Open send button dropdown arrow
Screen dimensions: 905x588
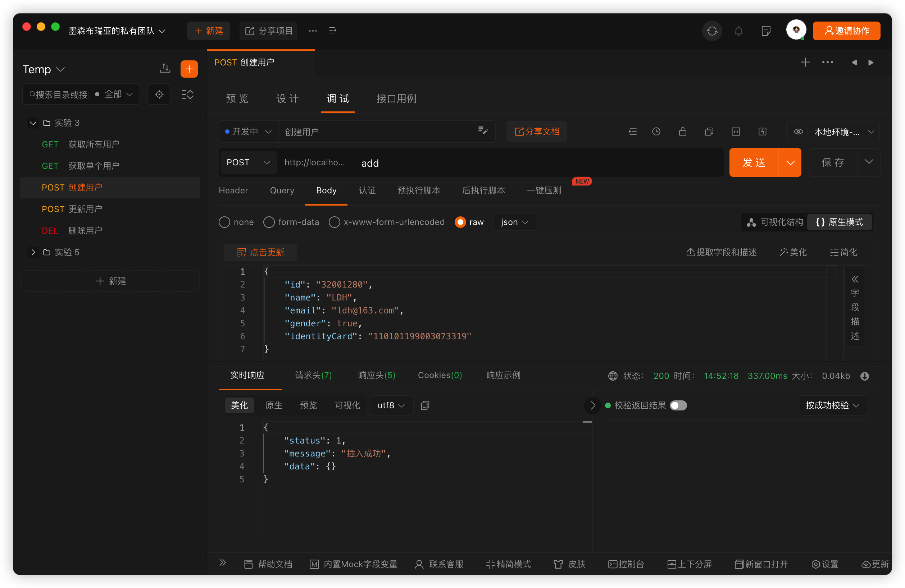tap(790, 162)
